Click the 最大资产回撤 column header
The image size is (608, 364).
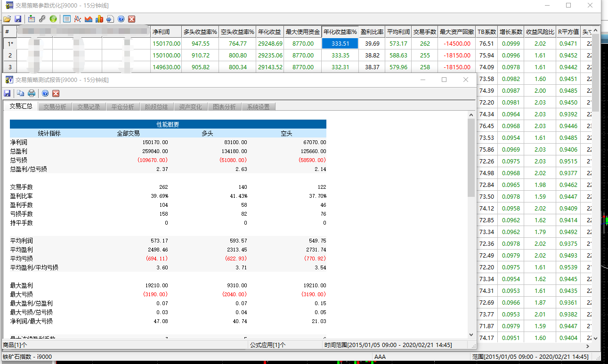click(456, 32)
